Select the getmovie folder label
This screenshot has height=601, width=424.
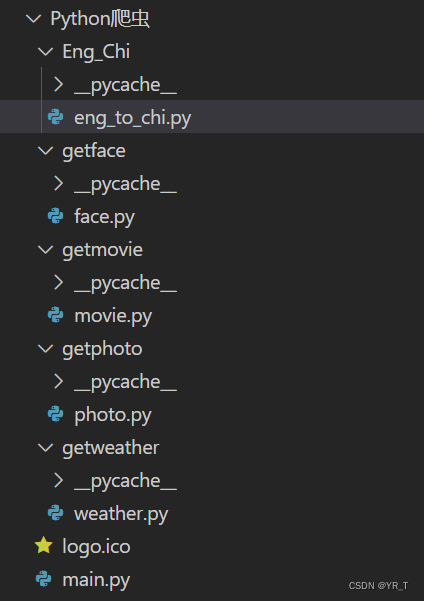pyautogui.click(x=102, y=250)
